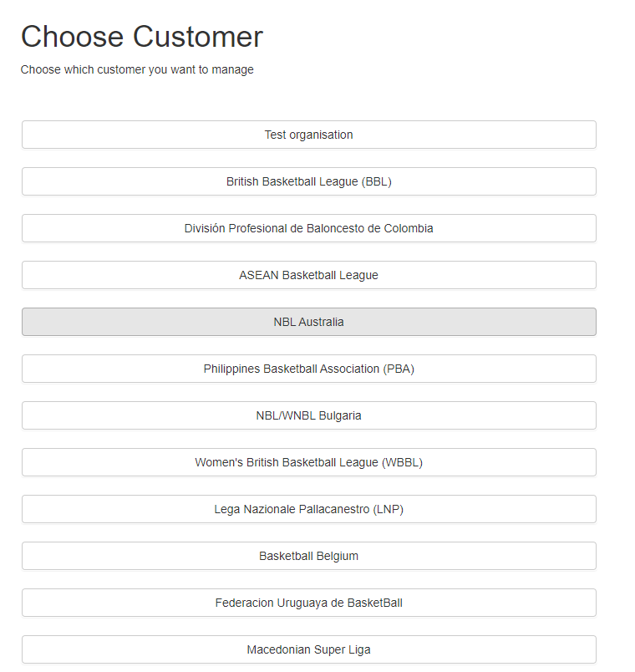Open Lega Nazionale Pallacanestro (LNP)
This screenshot has width=635, height=672.
tap(308, 509)
